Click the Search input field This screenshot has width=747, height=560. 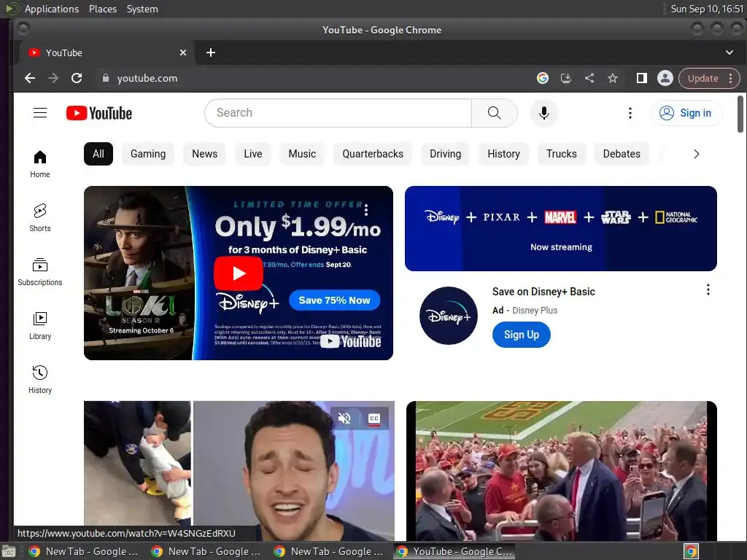(338, 113)
